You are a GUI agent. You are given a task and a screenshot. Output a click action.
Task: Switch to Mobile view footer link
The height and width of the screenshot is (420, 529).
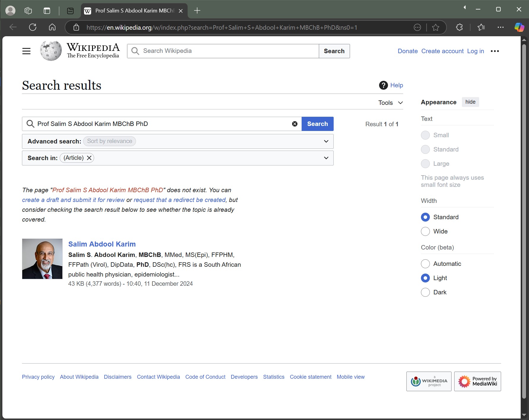(x=351, y=377)
